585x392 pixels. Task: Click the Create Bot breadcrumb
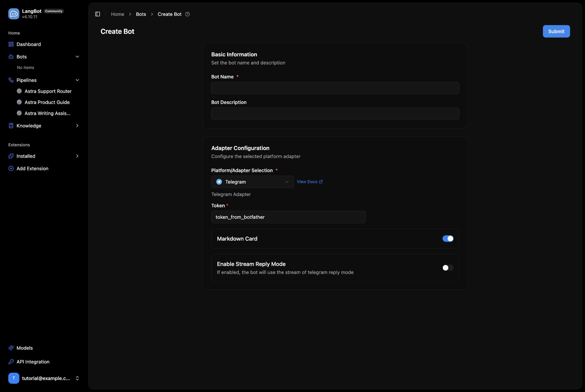[169, 14]
